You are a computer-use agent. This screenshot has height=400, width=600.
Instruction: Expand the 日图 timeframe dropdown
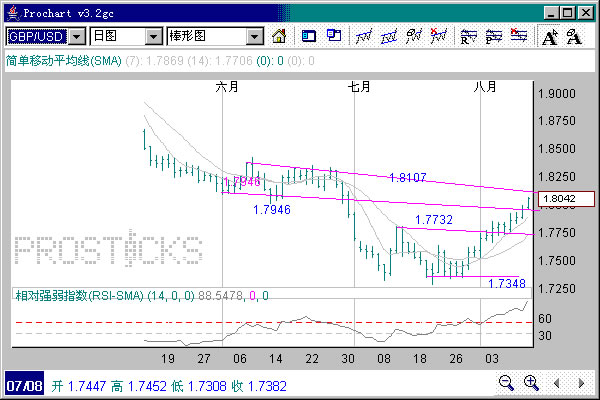153,37
